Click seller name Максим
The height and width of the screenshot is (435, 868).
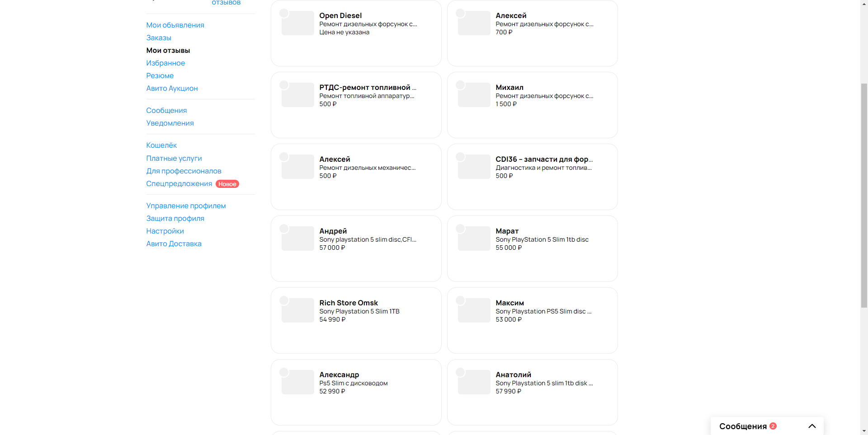(510, 303)
